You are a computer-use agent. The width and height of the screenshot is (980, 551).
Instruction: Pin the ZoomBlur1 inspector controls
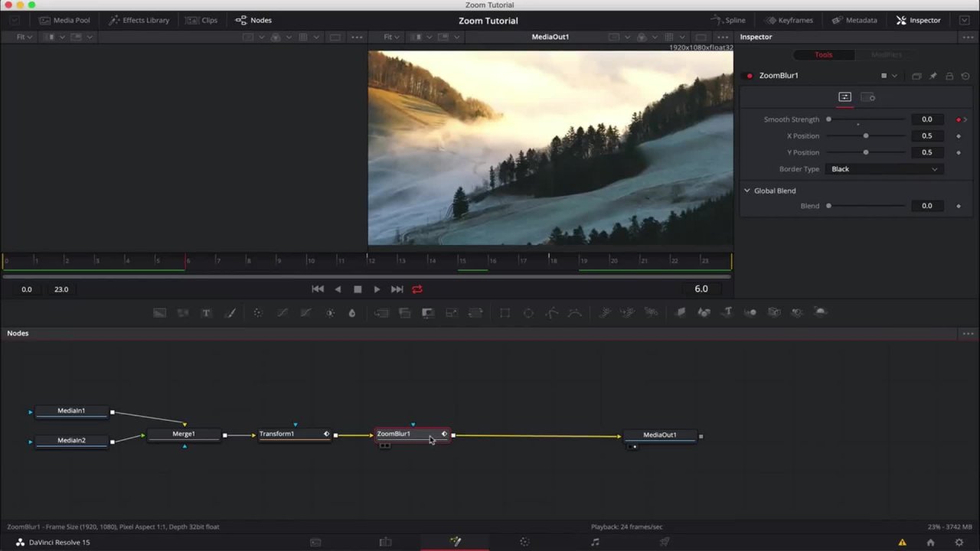[x=933, y=76]
